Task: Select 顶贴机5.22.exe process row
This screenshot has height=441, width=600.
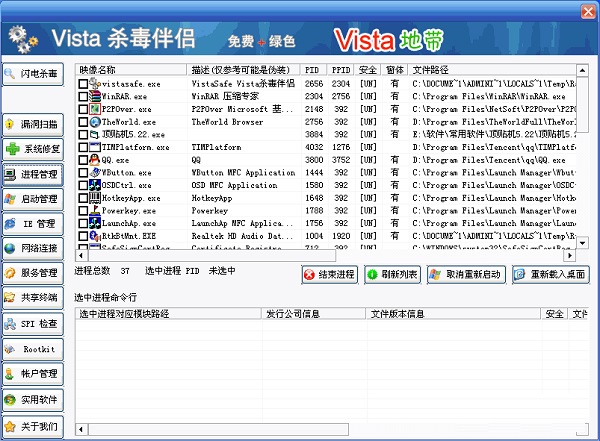Action: [x=326, y=135]
